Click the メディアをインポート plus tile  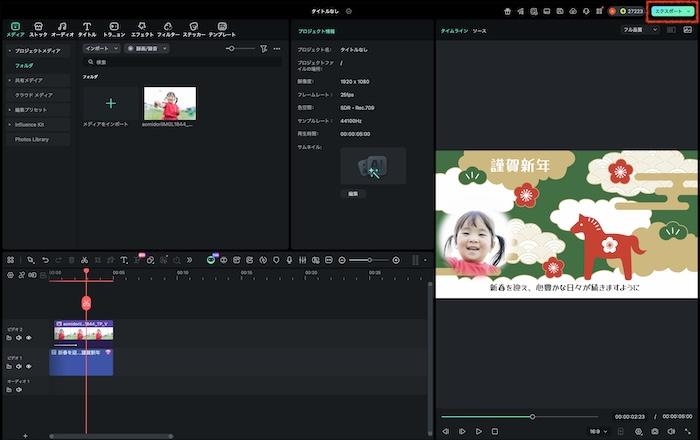point(111,104)
